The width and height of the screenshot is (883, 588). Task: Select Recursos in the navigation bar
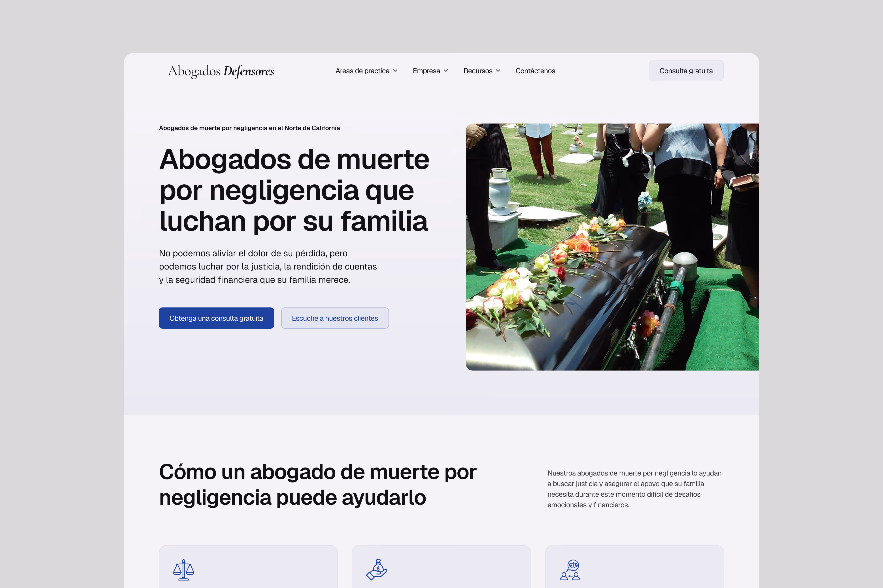(x=478, y=71)
